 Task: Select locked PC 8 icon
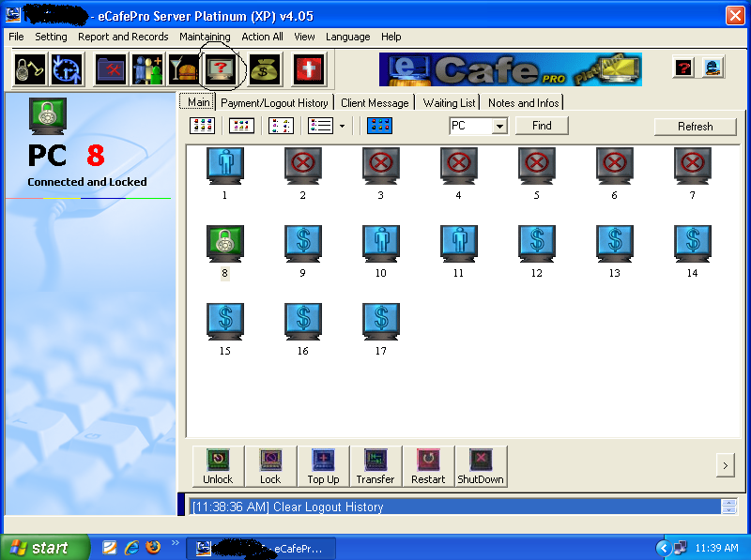click(x=225, y=244)
